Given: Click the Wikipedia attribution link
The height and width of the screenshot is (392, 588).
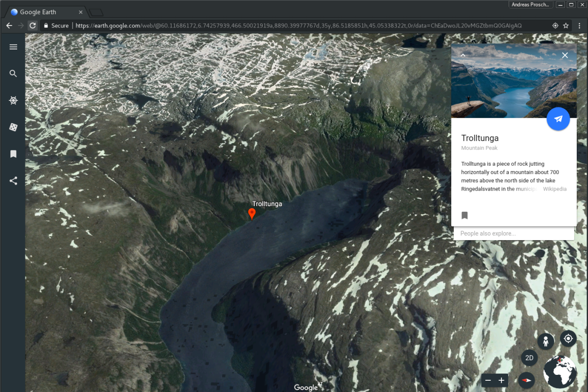Looking at the screenshot, I should (555, 189).
